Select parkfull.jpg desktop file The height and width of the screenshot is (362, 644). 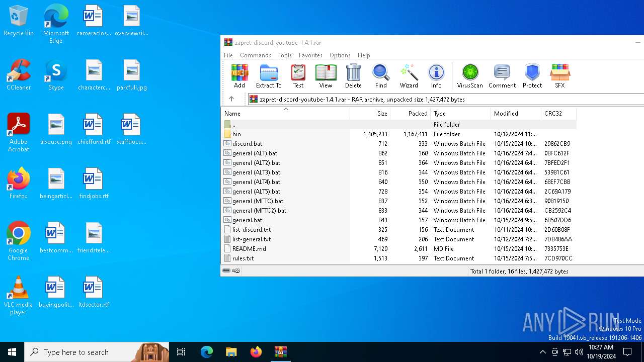click(x=132, y=75)
